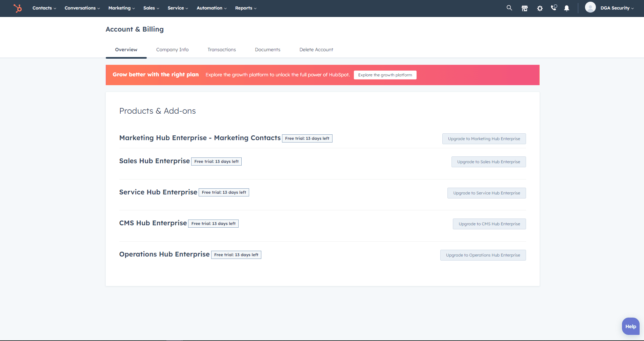Expand the Automation menu
The width and height of the screenshot is (644, 341).
(212, 8)
